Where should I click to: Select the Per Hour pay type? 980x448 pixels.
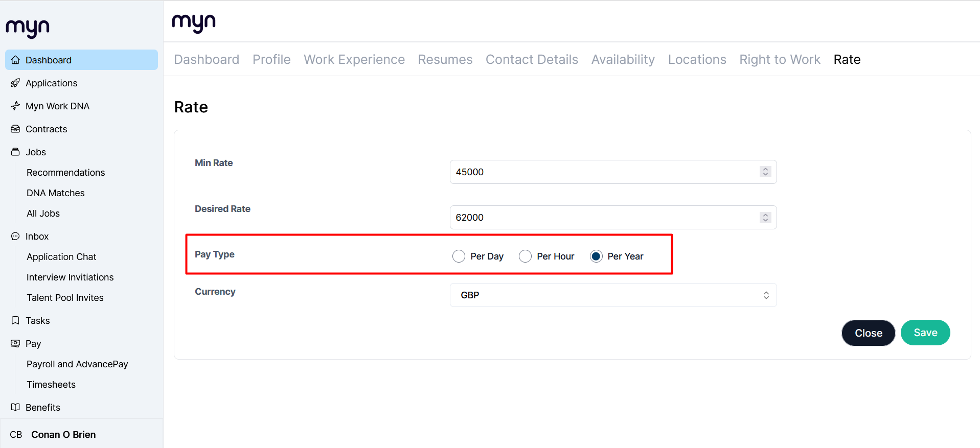pyautogui.click(x=525, y=256)
